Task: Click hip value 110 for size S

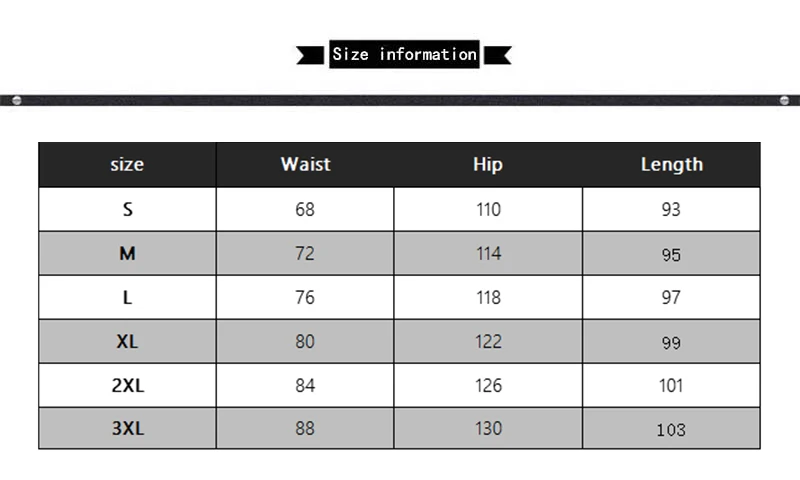Action: pyautogui.click(x=488, y=209)
